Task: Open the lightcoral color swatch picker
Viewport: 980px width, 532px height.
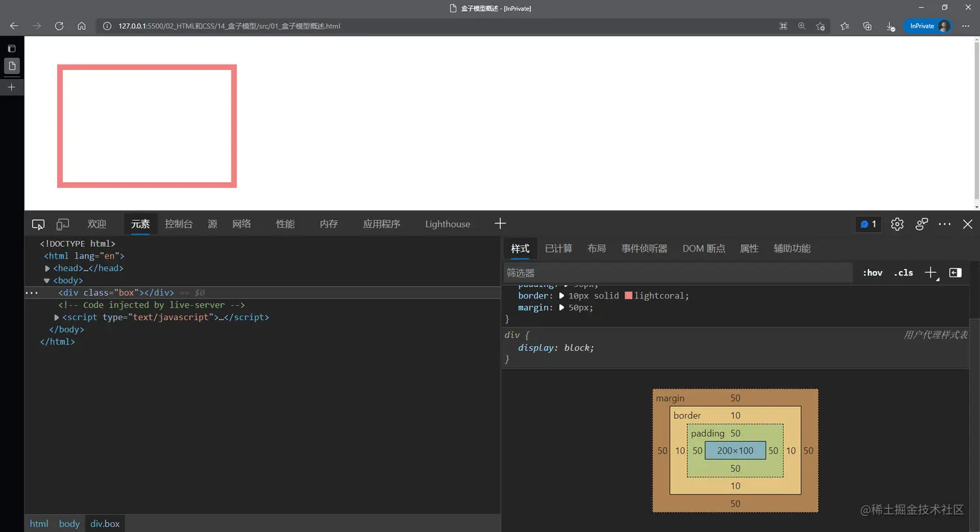Action: pos(628,296)
